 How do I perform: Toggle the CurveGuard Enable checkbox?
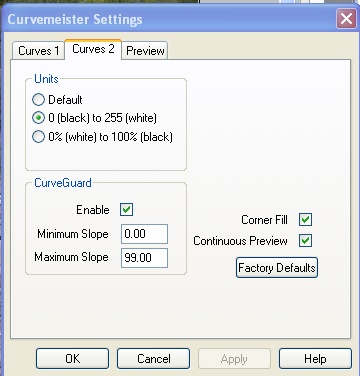coord(127,210)
